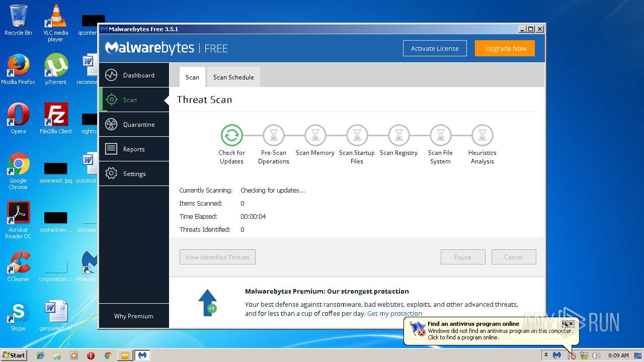
Task: Open the Dashboard section in the sidebar
Action: tap(134, 75)
